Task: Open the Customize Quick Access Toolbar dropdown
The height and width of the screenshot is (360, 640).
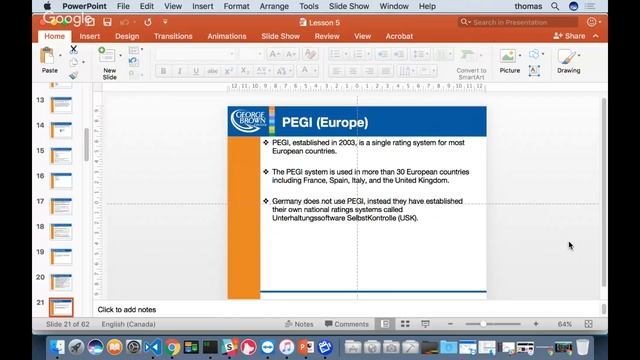Action: tap(165, 22)
